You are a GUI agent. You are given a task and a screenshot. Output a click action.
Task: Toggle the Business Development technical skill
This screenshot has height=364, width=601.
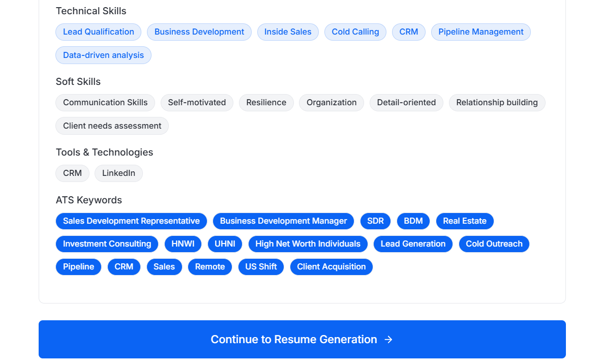[199, 32]
